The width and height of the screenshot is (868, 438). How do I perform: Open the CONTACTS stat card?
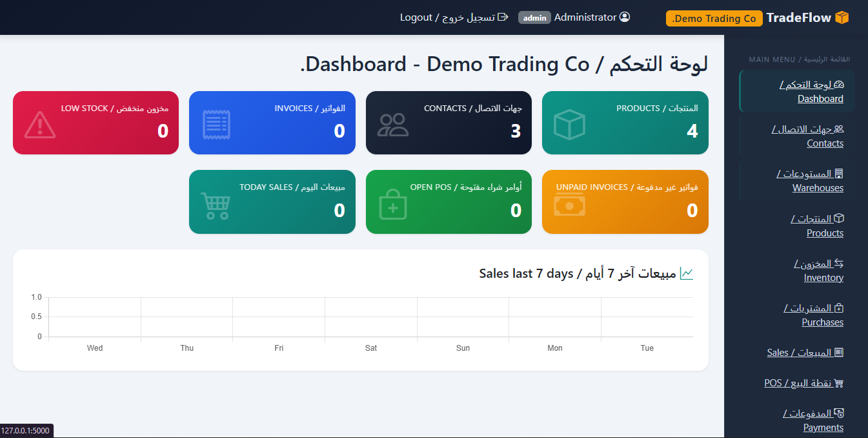coord(449,123)
